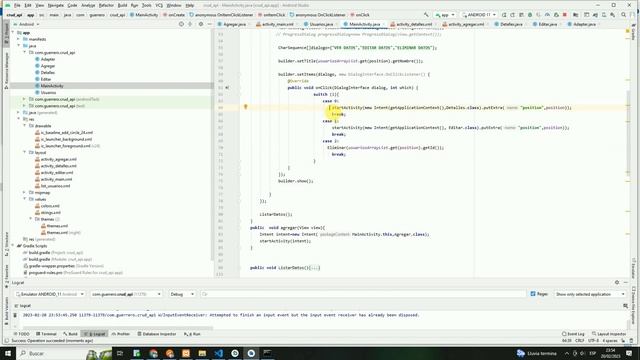
Task: Click the Clear logcat trash icon
Action: (x=15, y=315)
